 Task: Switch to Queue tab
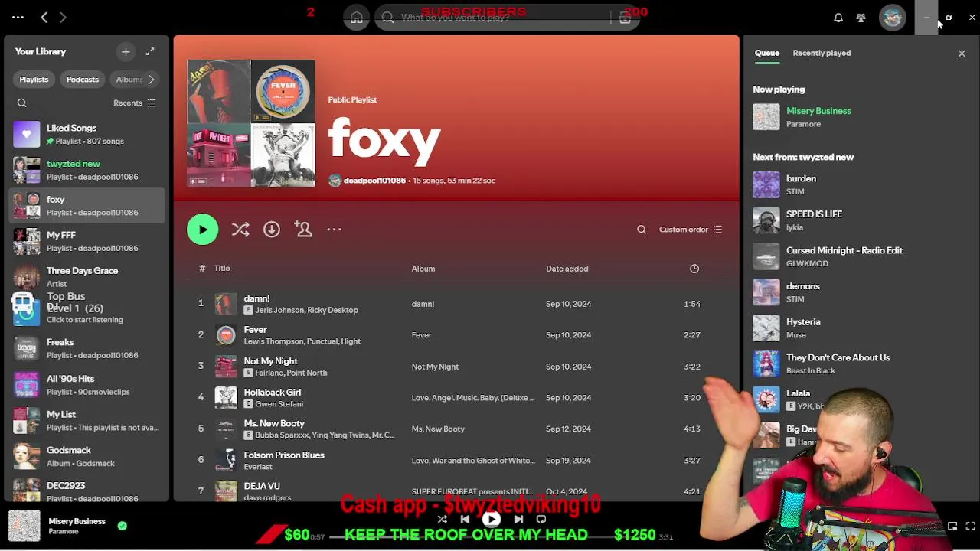(x=767, y=53)
